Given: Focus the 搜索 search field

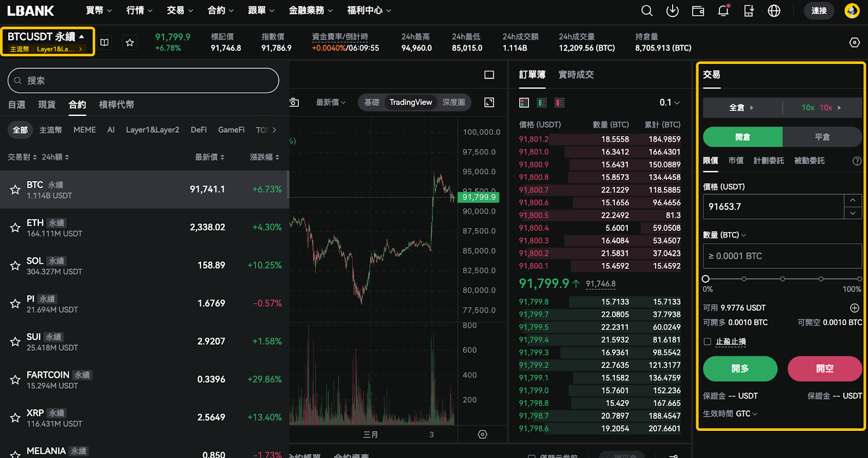Looking at the screenshot, I should [143, 81].
